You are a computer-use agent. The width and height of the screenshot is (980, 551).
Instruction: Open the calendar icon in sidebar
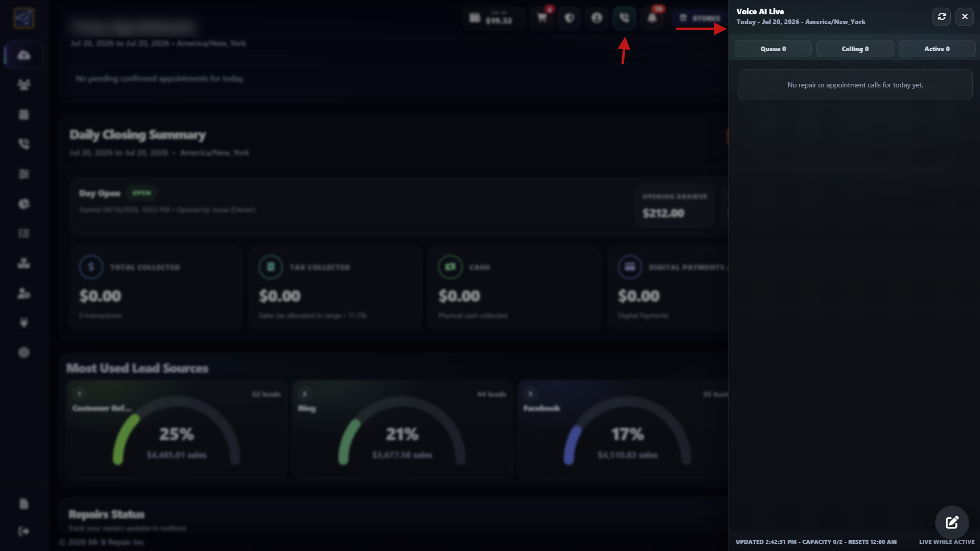24,114
